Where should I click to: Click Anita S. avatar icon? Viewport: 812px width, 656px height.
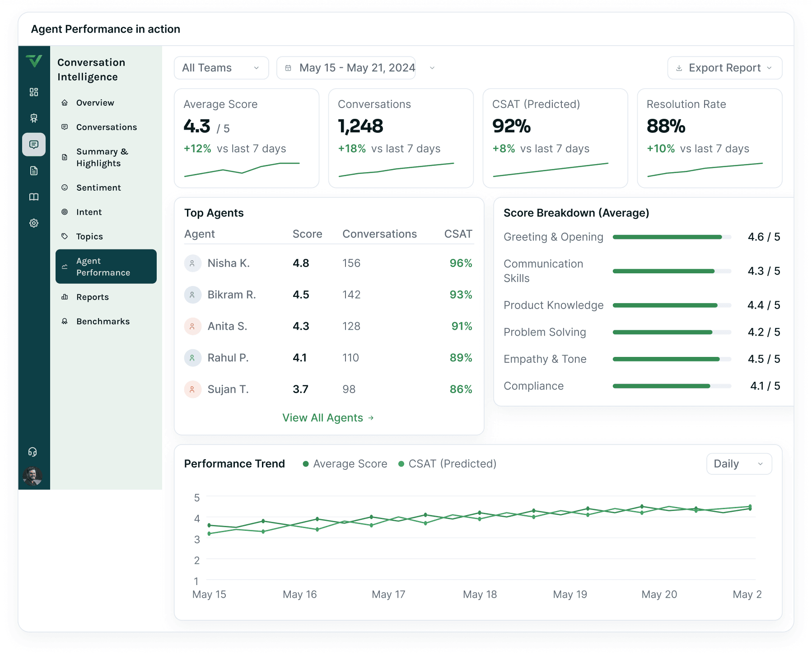tap(192, 326)
